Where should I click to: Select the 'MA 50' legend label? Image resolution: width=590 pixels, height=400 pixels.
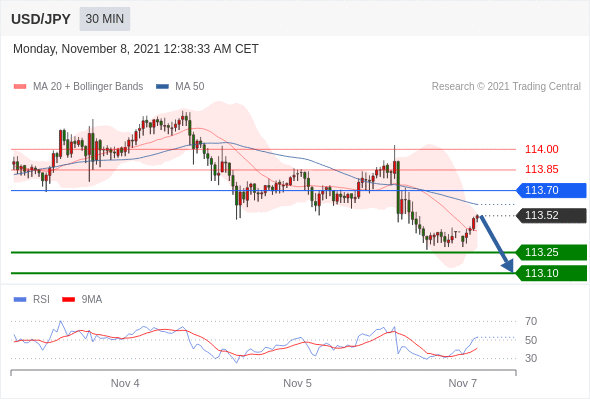coord(190,87)
